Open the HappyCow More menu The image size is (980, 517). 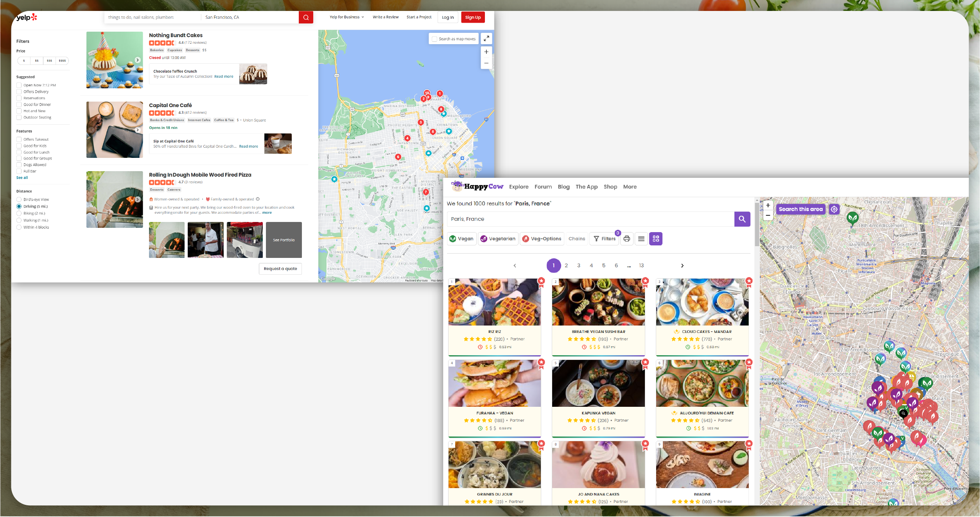pyautogui.click(x=630, y=187)
